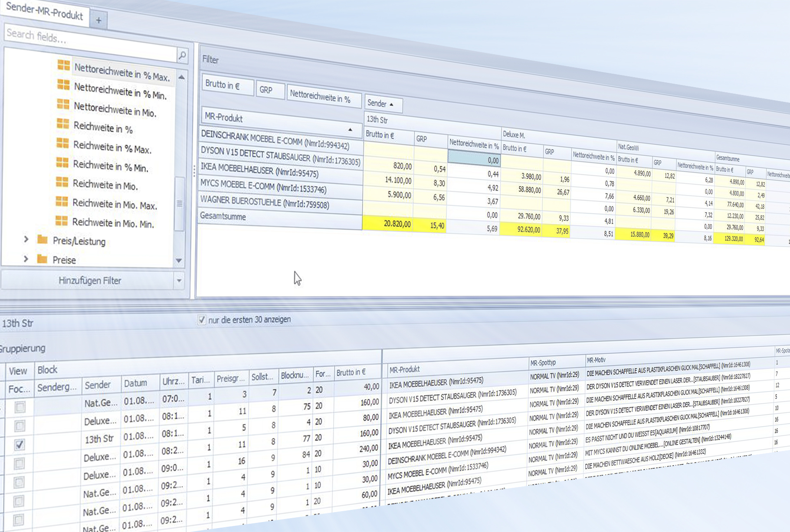Open the Sender-MR-Produkt tab
This screenshot has width=790, height=532.
(44, 12)
